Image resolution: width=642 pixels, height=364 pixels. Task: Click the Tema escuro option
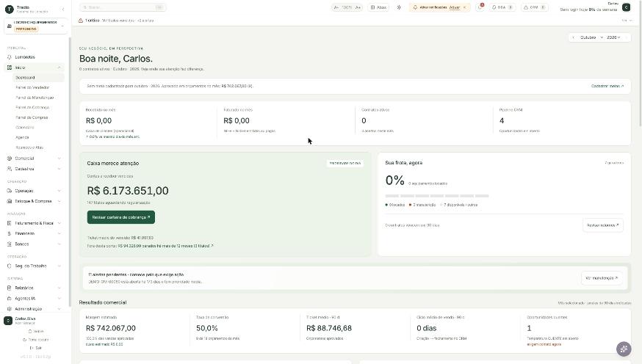(35, 340)
